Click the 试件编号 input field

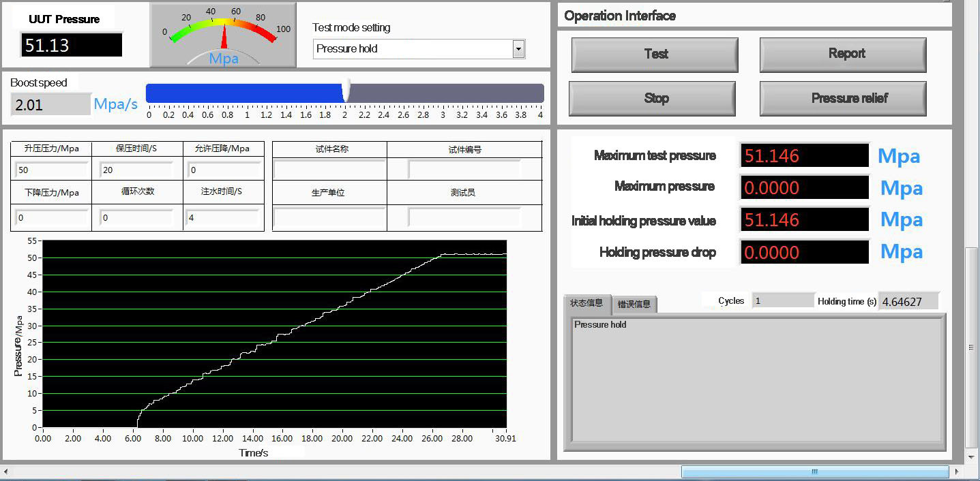coord(464,170)
